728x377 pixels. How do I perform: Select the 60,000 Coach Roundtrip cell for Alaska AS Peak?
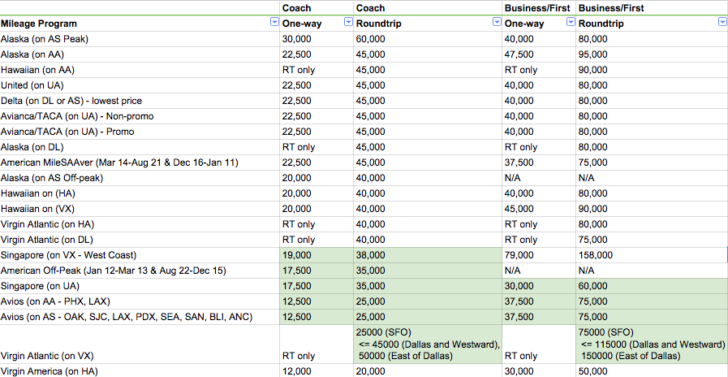pyautogui.click(x=428, y=39)
